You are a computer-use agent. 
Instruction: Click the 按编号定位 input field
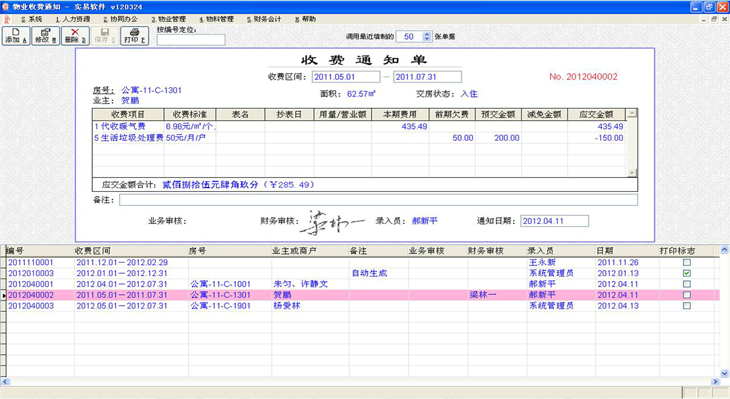click(191, 40)
